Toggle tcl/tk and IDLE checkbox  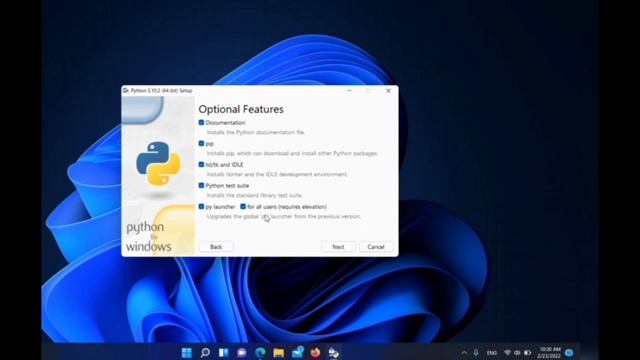(201, 164)
